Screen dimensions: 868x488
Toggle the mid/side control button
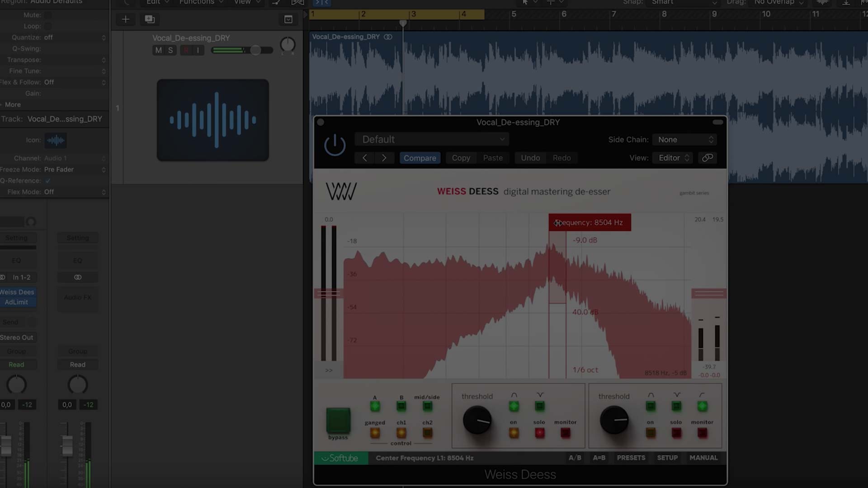pos(427,407)
